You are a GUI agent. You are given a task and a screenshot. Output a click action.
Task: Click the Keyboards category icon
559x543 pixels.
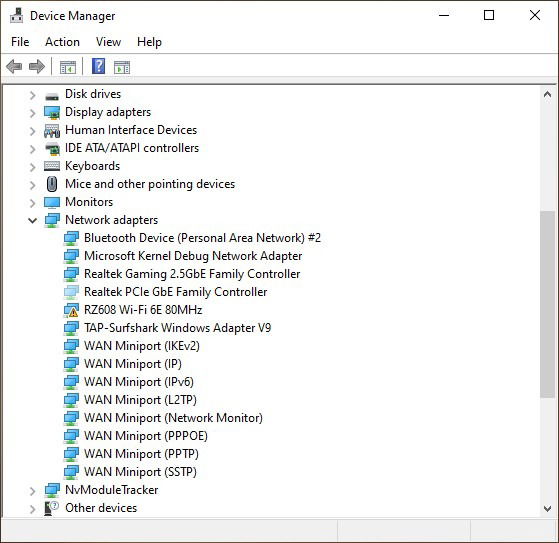pyautogui.click(x=52, y=166)
